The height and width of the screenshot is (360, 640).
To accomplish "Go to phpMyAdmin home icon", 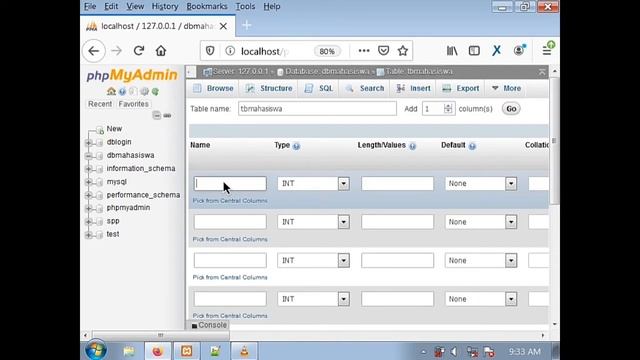I will point(111,91).
